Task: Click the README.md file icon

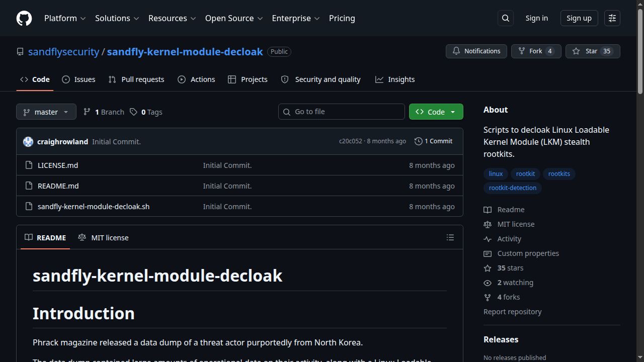Action: pyautogui.click(x=29, y=186)
